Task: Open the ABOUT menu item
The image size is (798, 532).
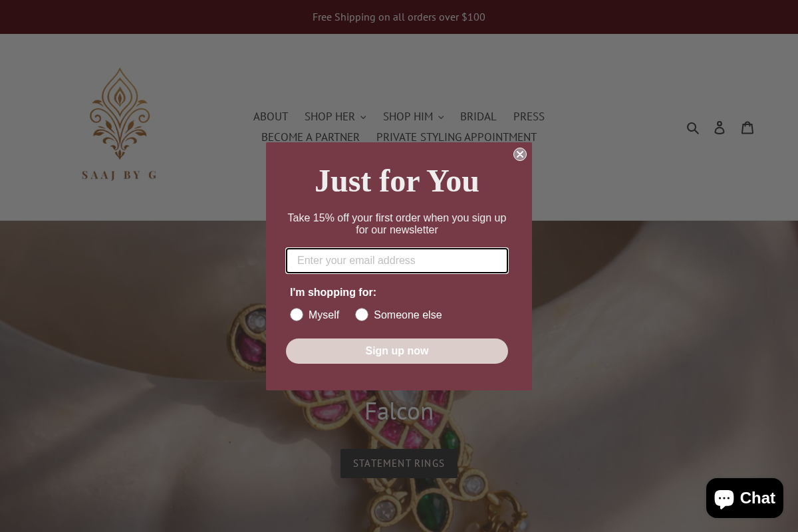Action: [x=271, y=116]
